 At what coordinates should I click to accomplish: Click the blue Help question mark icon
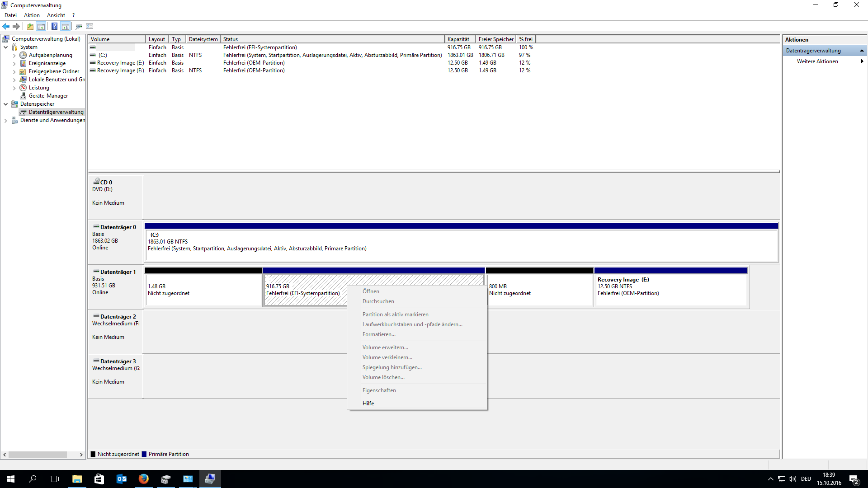[54, 26]
